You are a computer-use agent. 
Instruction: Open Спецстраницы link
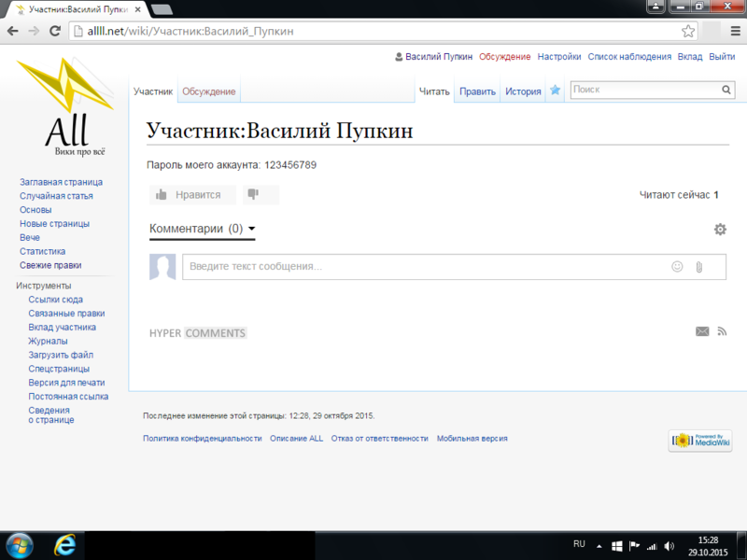pos(59,368)
